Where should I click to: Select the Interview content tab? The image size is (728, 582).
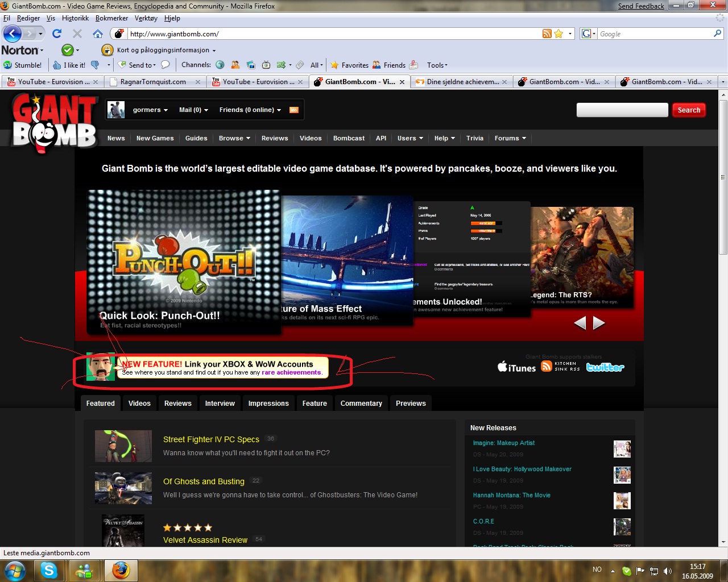click(220, 404)
